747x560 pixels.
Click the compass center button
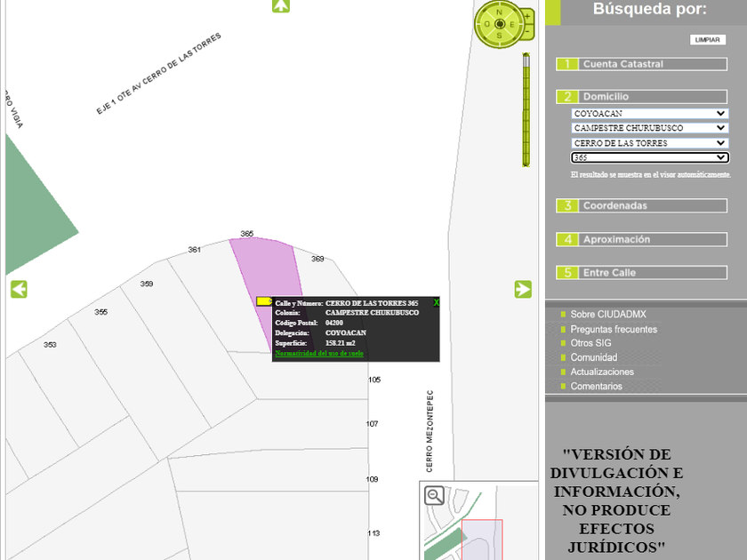tap(499, 24)
